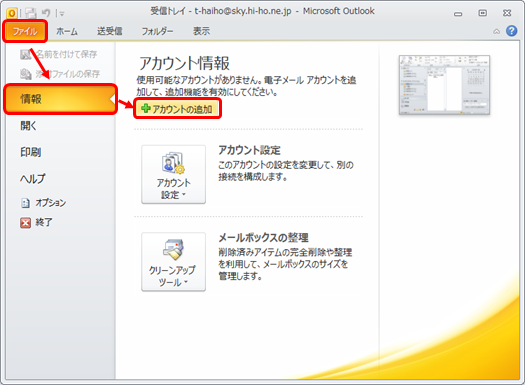This screenshot has height=385, width=525.
Task: Open the フォルダー tab
Action: 157,31
